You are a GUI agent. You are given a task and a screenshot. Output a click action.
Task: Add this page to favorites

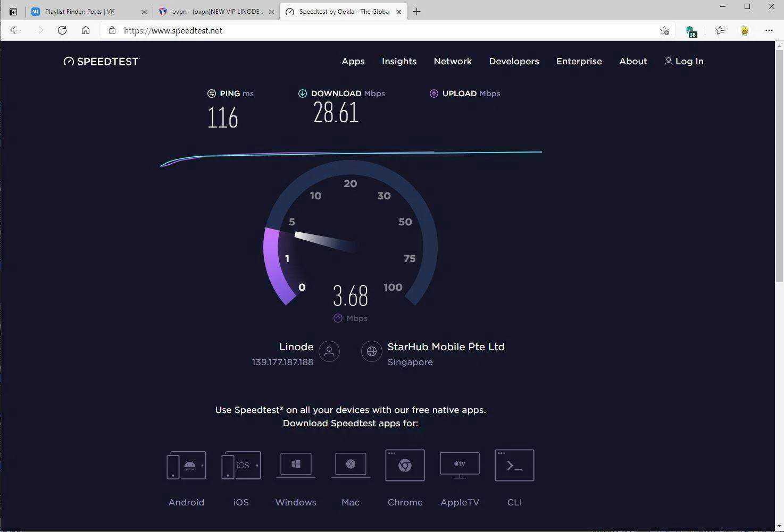664,30
